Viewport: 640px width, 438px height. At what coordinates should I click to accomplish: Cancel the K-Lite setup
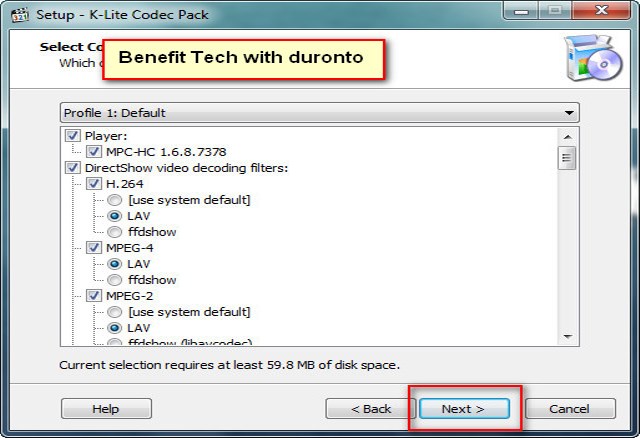pyautogui.click(x=570, y=409)
